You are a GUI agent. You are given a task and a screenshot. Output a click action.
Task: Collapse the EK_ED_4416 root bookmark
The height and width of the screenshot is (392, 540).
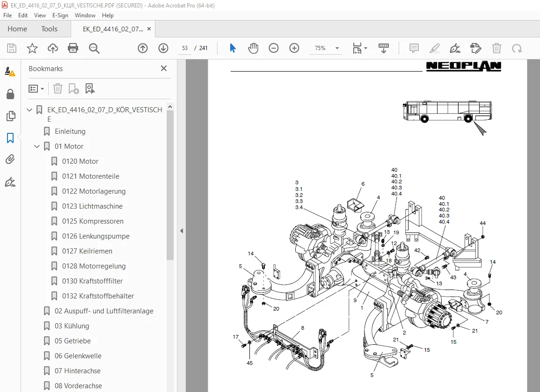pyautogui.click(x=29, y=110)
